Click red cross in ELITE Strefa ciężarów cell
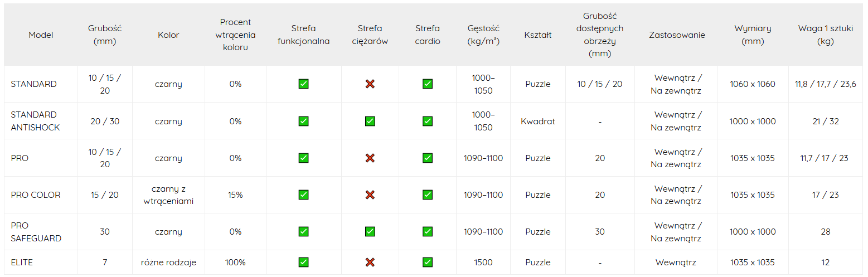The image size is (868, 277). click(x=370, y=263)
